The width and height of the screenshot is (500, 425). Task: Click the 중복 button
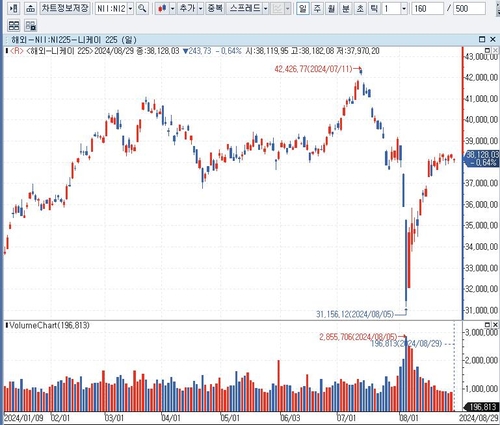(x=215, y=8)
